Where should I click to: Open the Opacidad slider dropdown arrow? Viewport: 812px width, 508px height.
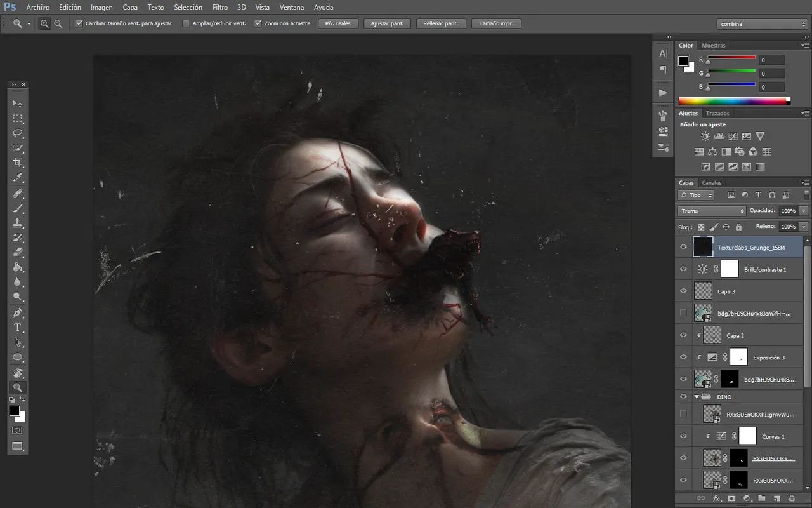pyautogui.click(x=804, y=211)
